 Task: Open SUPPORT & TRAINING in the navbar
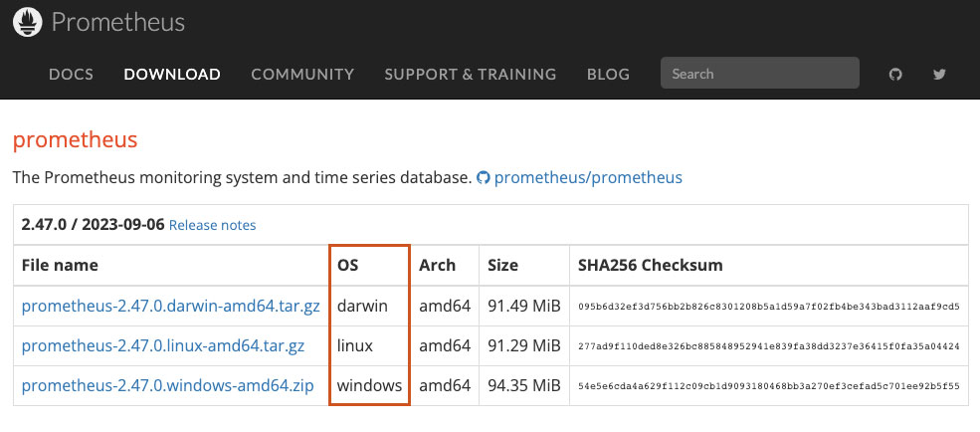pyautogui.click(x=470, y=74)
